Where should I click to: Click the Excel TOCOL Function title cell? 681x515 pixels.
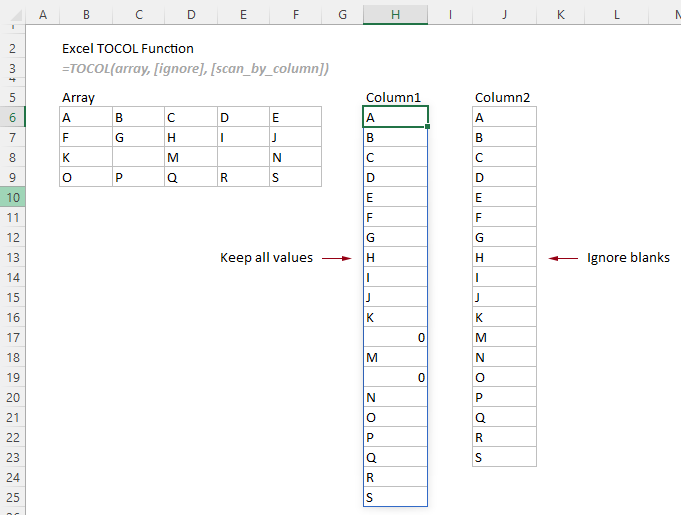[x=127, y=48]
